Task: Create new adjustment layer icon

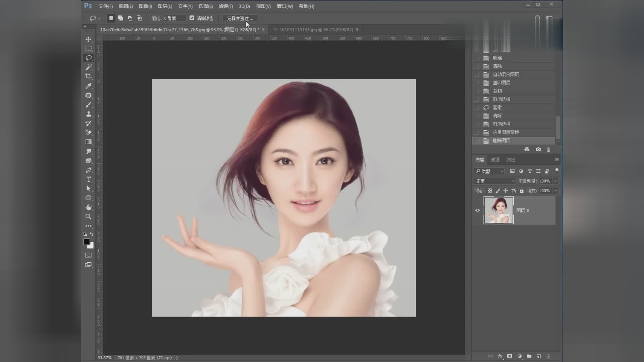Action: pos(520,356)
